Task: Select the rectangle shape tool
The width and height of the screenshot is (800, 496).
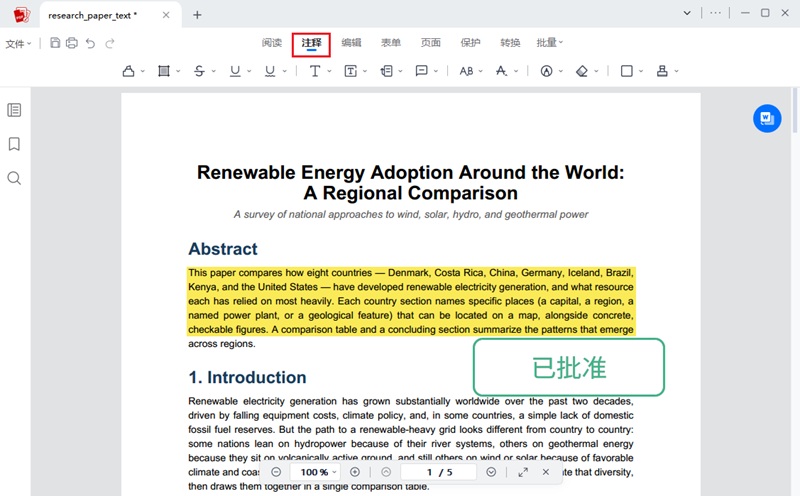Action: [627, 71]
